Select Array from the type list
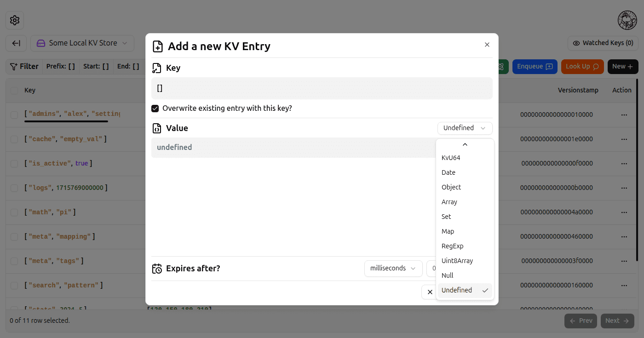The height and width of the screenshot is (338, 644). (x=465, y=202)
